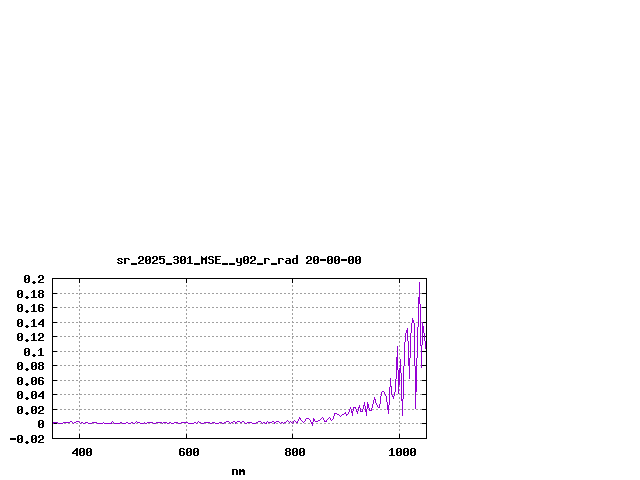The image size is (640, 480).
Task: Click the flat curve at 600 nm
Action: (186, 423)
